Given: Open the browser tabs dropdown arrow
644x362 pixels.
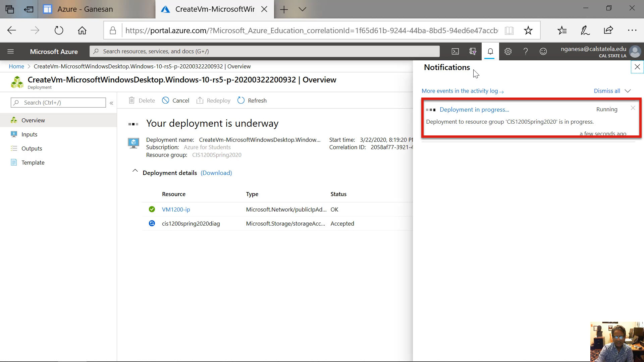Looking at the screenshot, I should point(302,9).
